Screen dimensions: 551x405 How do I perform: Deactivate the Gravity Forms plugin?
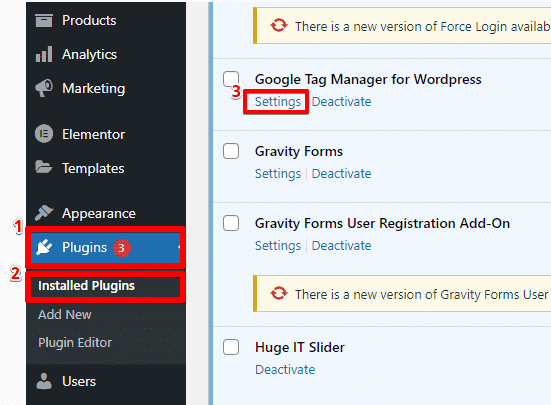(341, 174)
